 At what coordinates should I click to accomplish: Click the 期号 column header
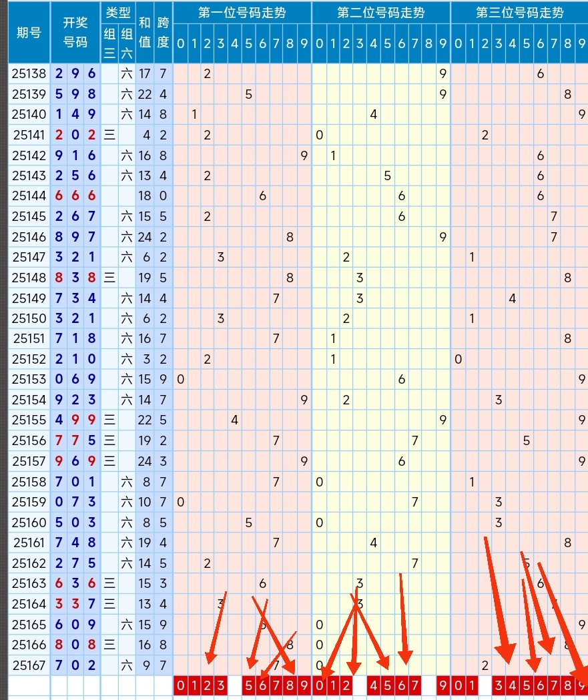pos(29,33)
